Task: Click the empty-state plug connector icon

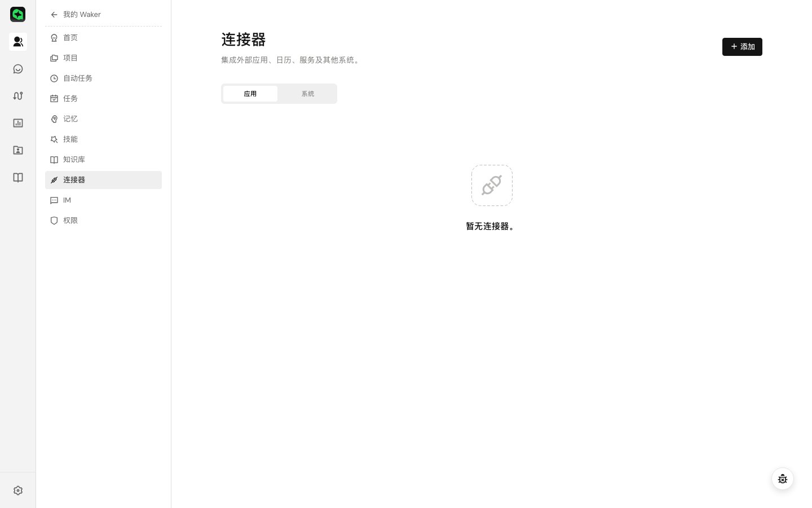Action: (492, 185)
